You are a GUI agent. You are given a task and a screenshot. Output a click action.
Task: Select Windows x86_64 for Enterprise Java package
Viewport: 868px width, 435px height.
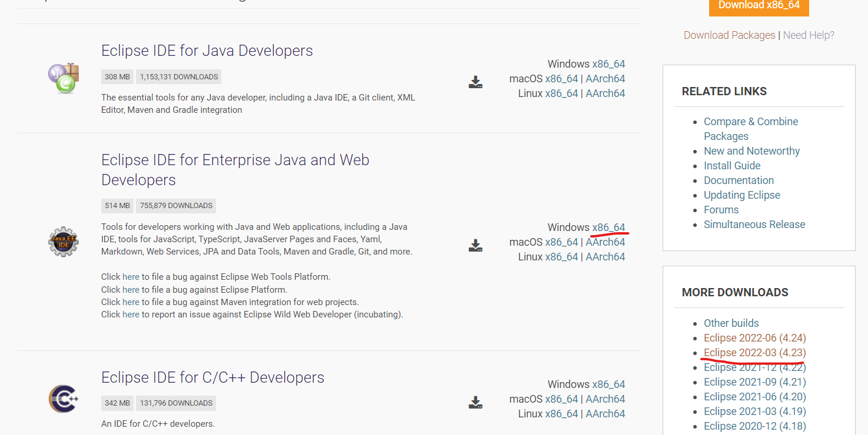(x=608, y=227)
